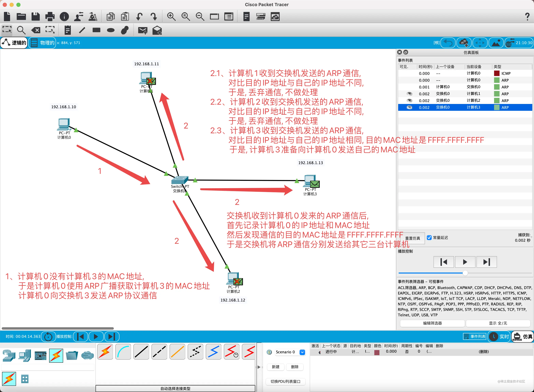
Task: Open the network information icon
Action: [64, 17]
